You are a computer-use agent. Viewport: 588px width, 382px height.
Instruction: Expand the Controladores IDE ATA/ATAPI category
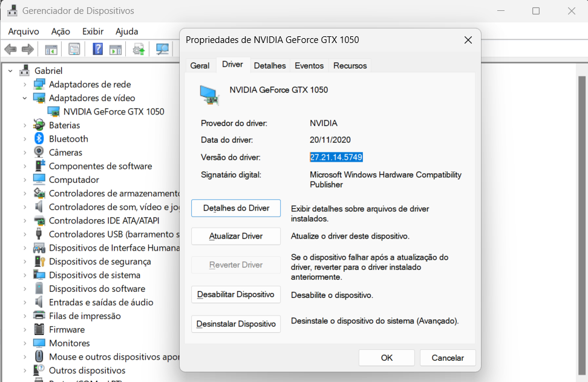tap(25, 220)
